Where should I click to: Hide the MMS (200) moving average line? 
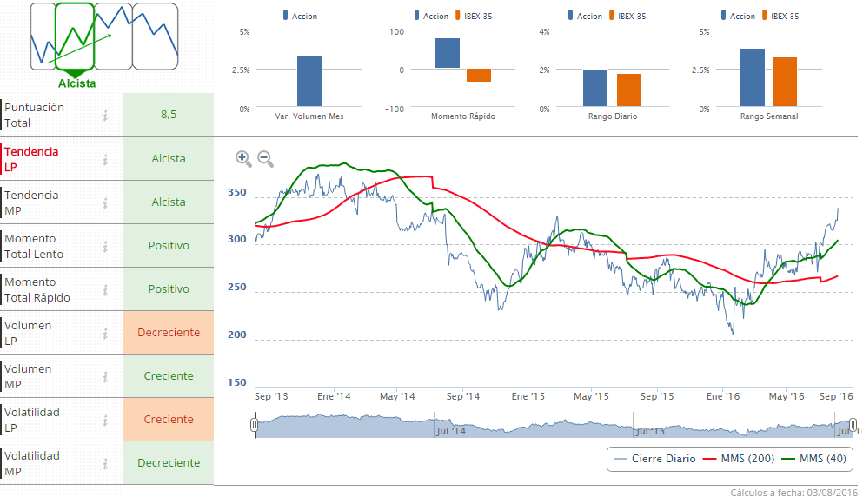[738, 459]
